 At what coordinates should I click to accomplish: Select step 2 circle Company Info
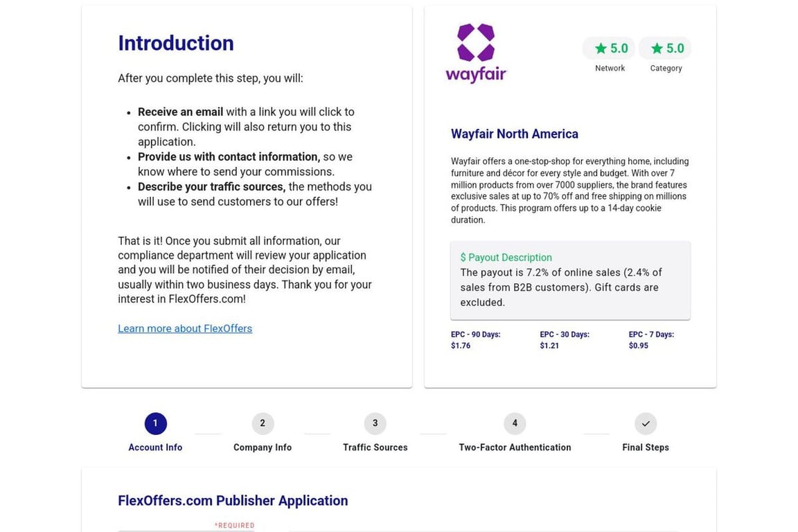pyautogui.click(x=263, y=423)
